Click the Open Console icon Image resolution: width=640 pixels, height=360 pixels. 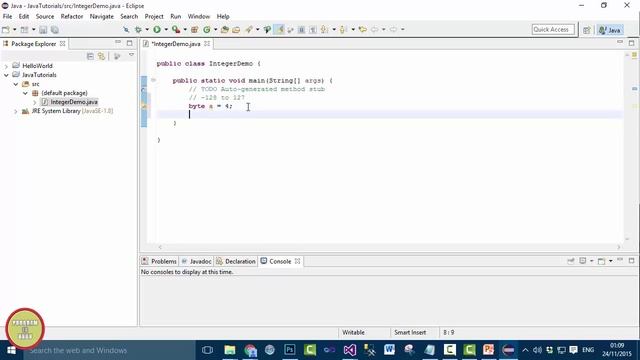(x=601, y=261)
